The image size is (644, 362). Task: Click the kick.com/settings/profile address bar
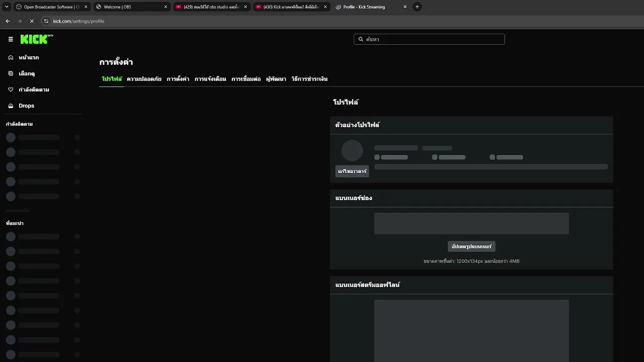(78, 21)
